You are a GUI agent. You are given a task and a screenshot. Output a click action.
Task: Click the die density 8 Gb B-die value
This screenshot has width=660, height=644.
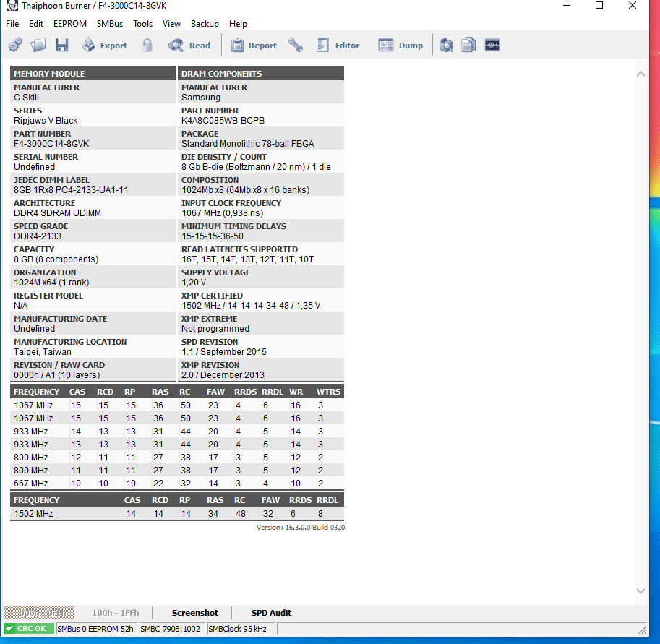(x=256, y=167)
